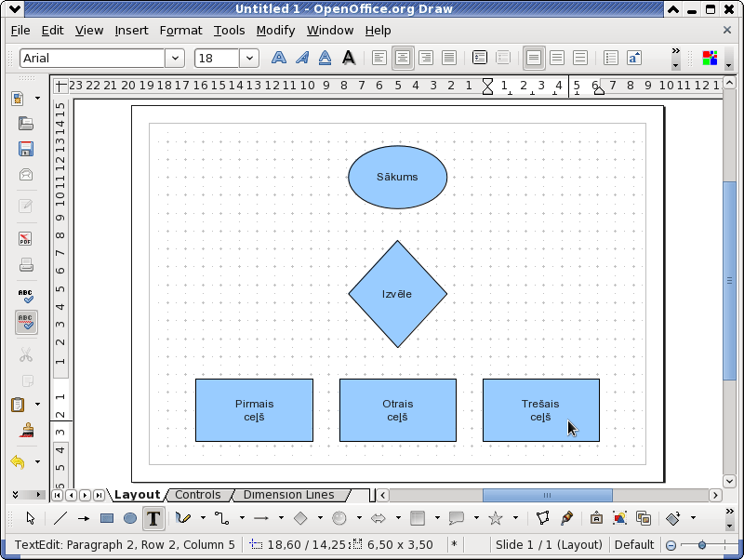This screenshot has height=560, width=744.
Task: Click the Undo arrow icon
Action: click(x=18, y=461)
